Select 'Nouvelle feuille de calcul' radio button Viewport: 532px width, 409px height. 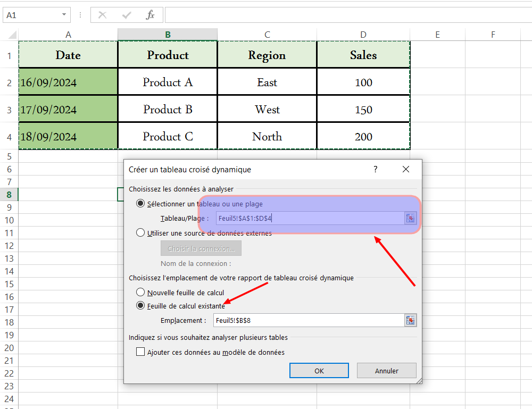[x=140, y=292]
